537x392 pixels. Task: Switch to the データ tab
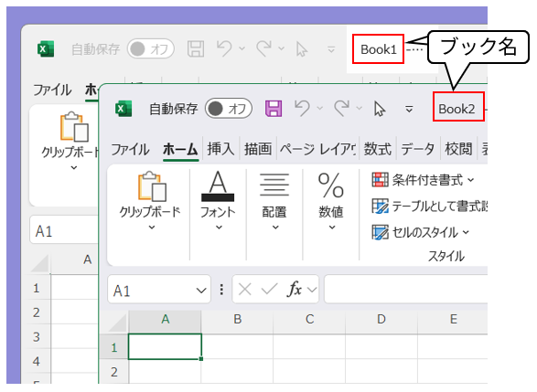417,150
